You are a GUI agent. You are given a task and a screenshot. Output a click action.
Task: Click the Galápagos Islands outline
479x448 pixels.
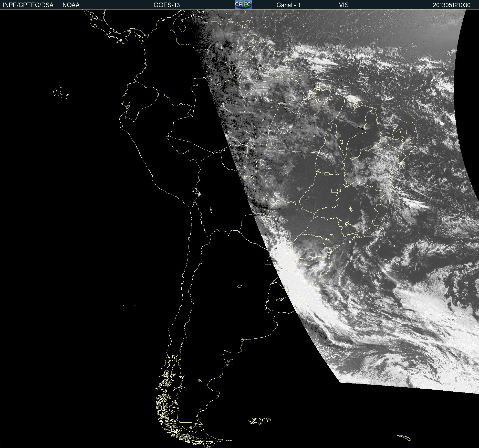coord(58,92)
